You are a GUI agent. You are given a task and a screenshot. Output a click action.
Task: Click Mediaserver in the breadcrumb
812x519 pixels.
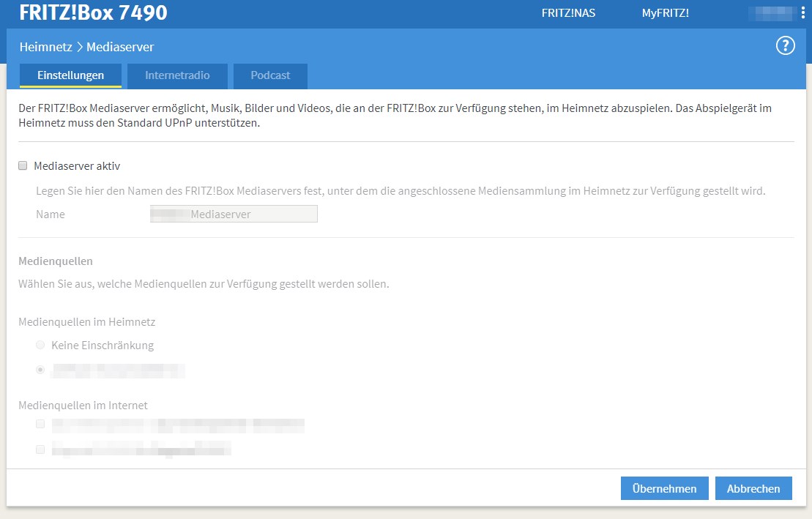coord(120,47)
